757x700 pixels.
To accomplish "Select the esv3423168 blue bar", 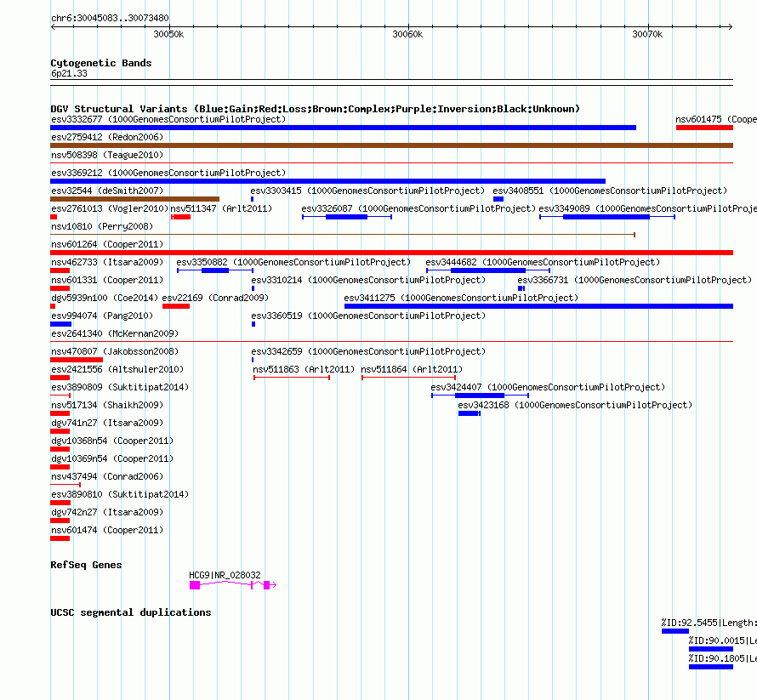I will point(470,413).
